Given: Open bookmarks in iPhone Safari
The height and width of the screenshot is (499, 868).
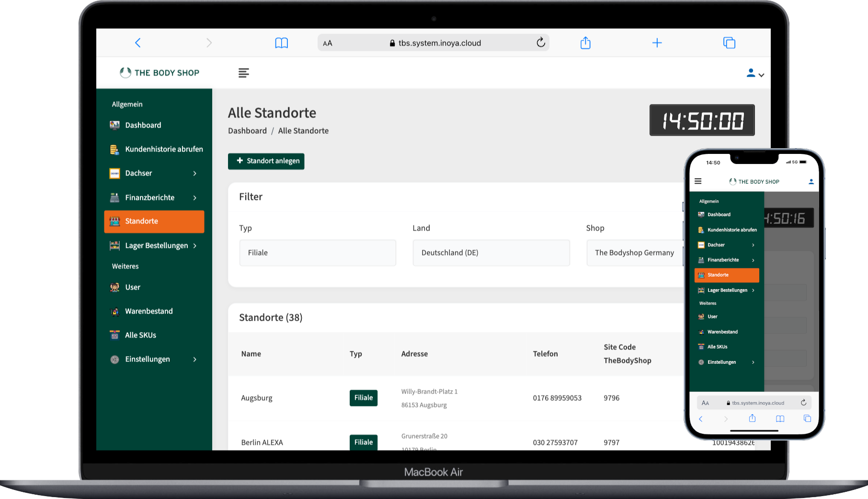Looking at the screenshot, I should (x=780, y=419).
